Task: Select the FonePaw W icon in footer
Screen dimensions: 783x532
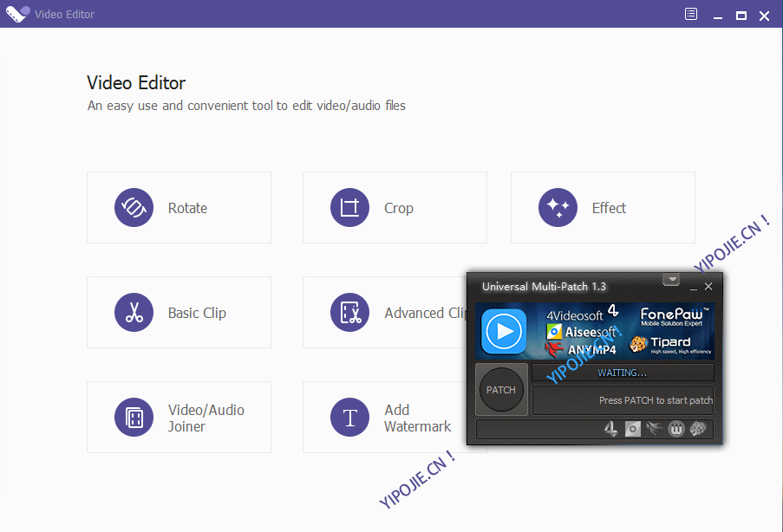Action: [676, 429]
